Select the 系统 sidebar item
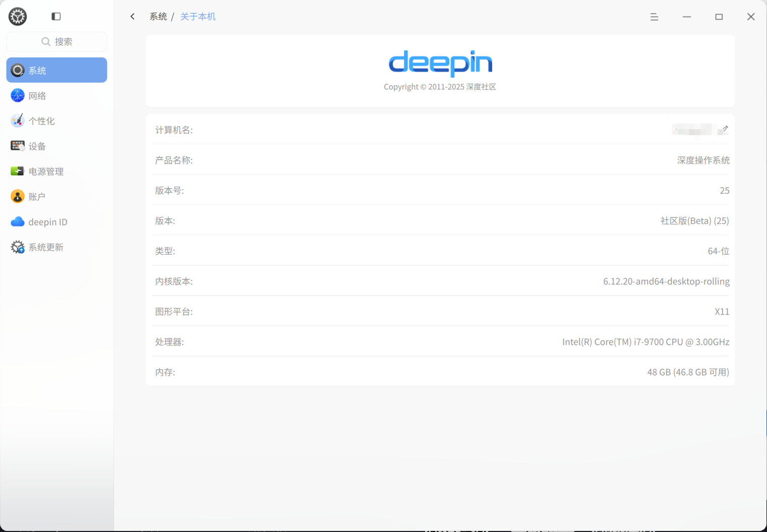767x532 pixels. [x=56, y=70]
